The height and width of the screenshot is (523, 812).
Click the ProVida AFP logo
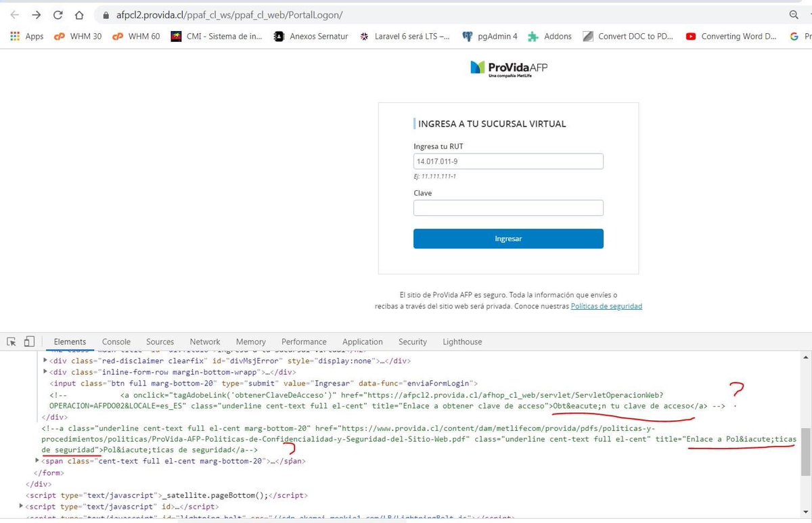[x=507, y=68]
